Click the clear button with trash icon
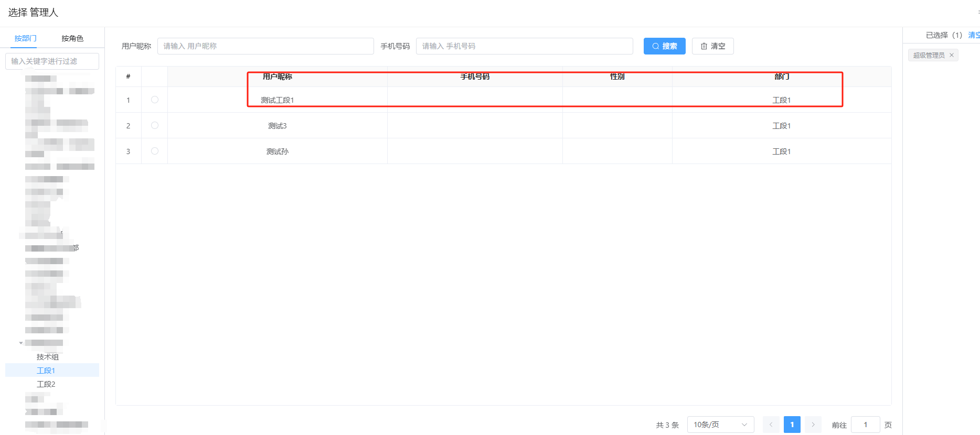This screenshot has height=435, width=980. coord(712,46)
